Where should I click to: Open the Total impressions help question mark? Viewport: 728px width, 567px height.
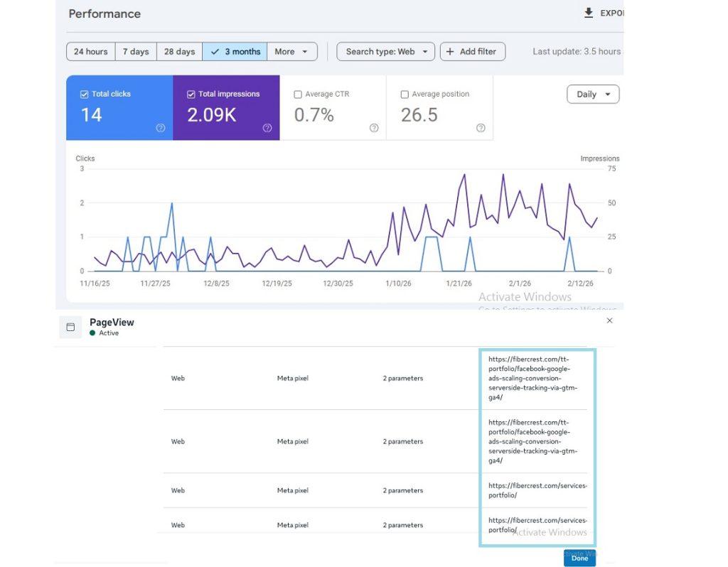click(x=267, y=128)
